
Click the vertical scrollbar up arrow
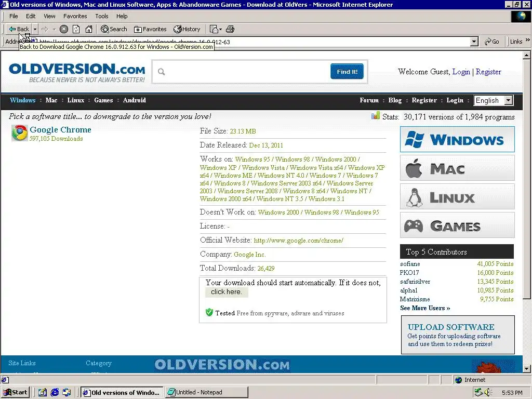[x=527, y=55]
